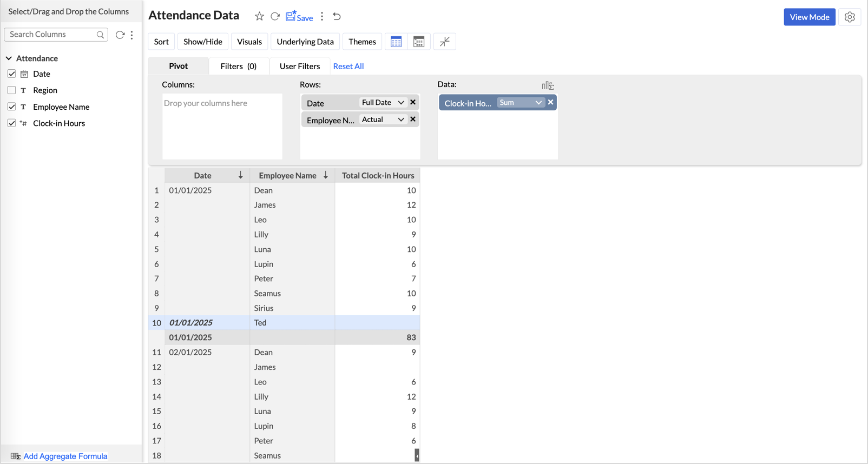Open the vertical dots menu beside Save

coord(322,17)
